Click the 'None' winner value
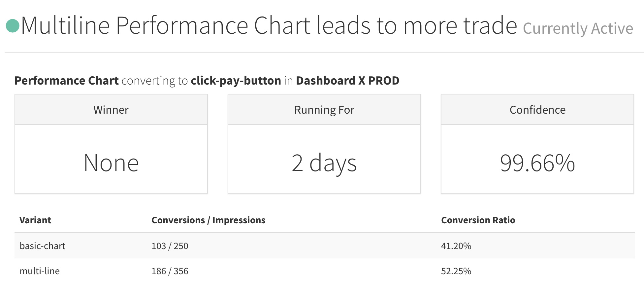Viewport: 644px width, 298px height. pos(111,163)
